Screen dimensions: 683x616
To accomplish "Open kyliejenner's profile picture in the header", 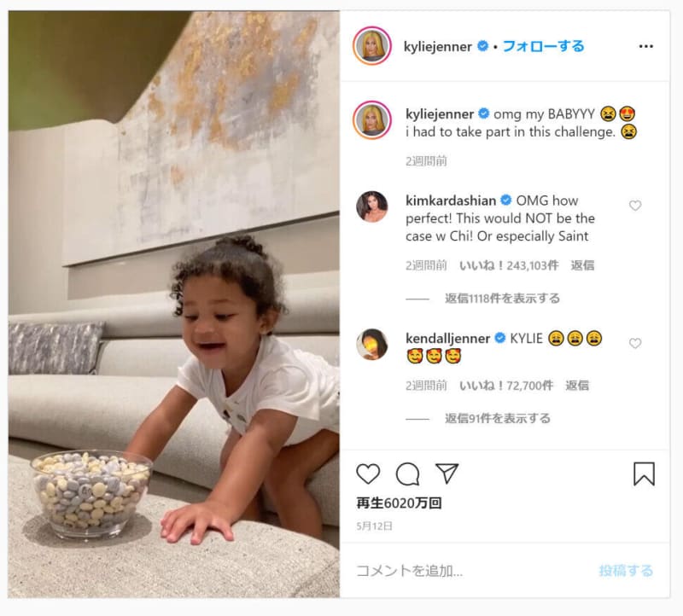I will click(x=372, y=46).
